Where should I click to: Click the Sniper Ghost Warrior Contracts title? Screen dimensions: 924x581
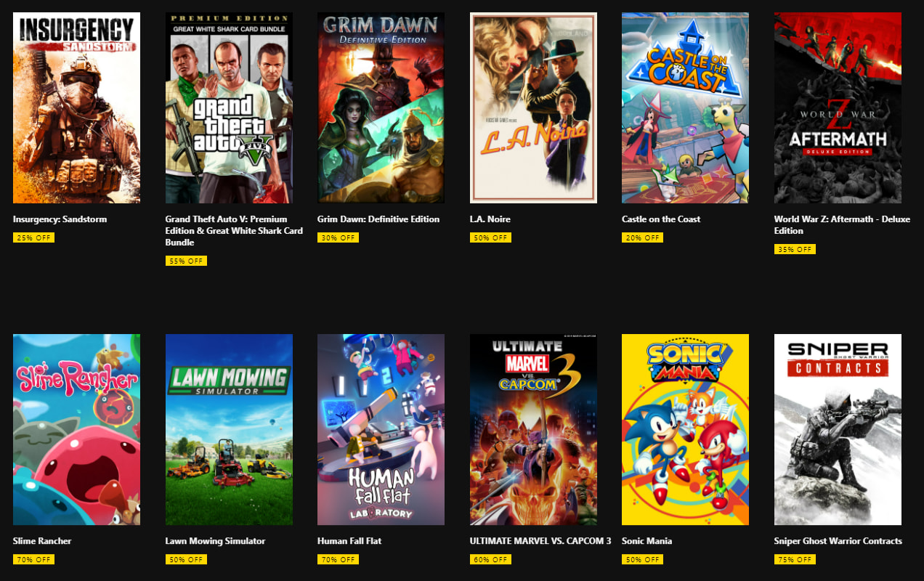coord(838,541)
